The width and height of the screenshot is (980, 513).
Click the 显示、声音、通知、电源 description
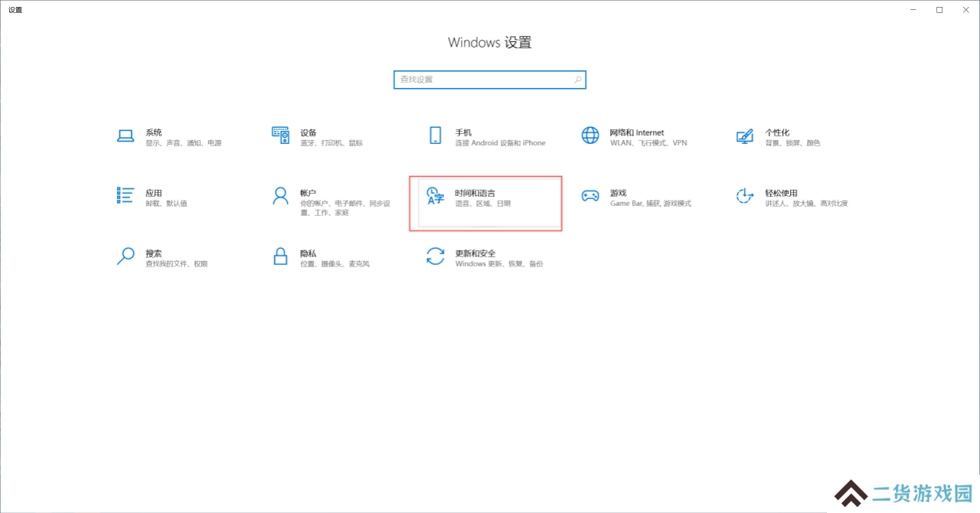click(x=183, y=143)
